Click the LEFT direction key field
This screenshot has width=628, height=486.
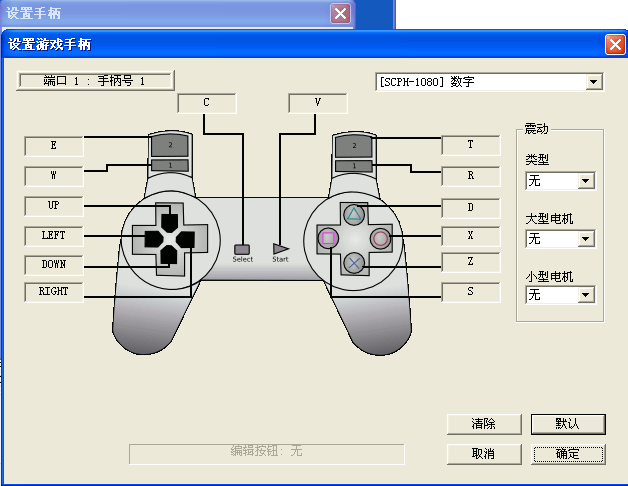tap(54, 236)
